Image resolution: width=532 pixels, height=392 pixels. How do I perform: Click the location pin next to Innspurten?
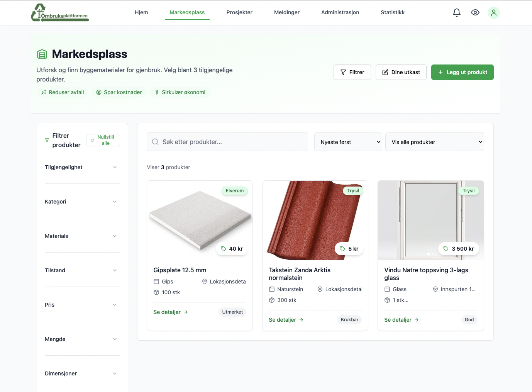(435, 289)
